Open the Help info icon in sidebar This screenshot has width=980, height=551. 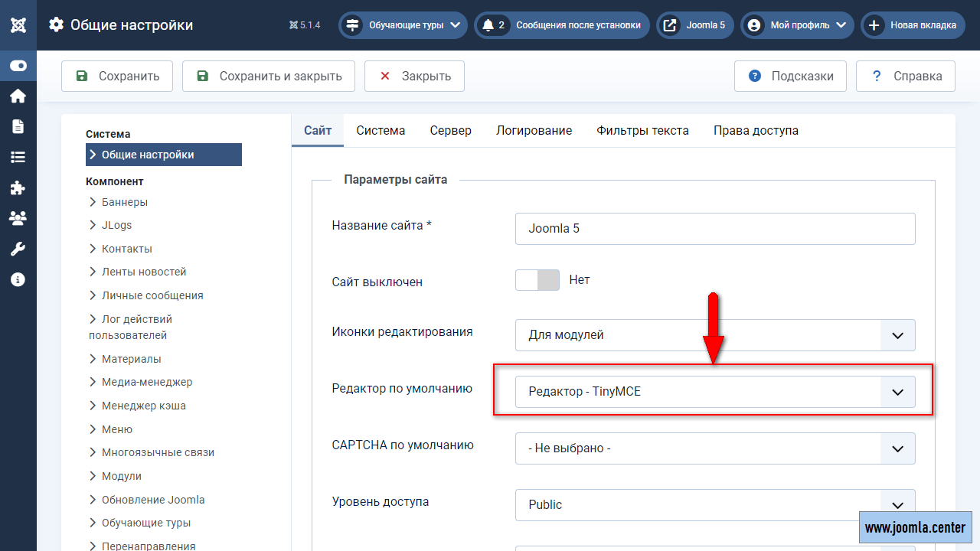pyautogui.click(x=18, y=279)
